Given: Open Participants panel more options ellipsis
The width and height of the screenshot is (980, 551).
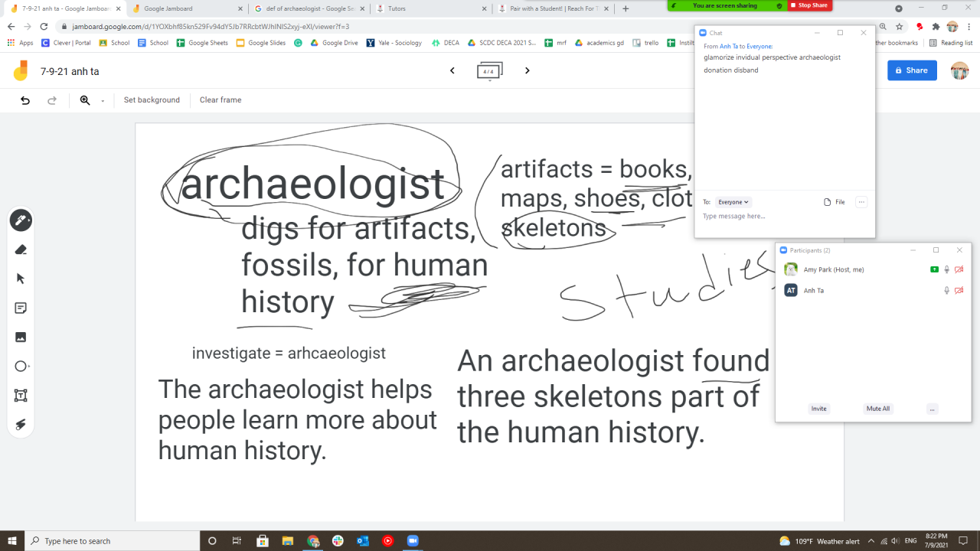Looking at the screenshot, I should coord(932,409).
